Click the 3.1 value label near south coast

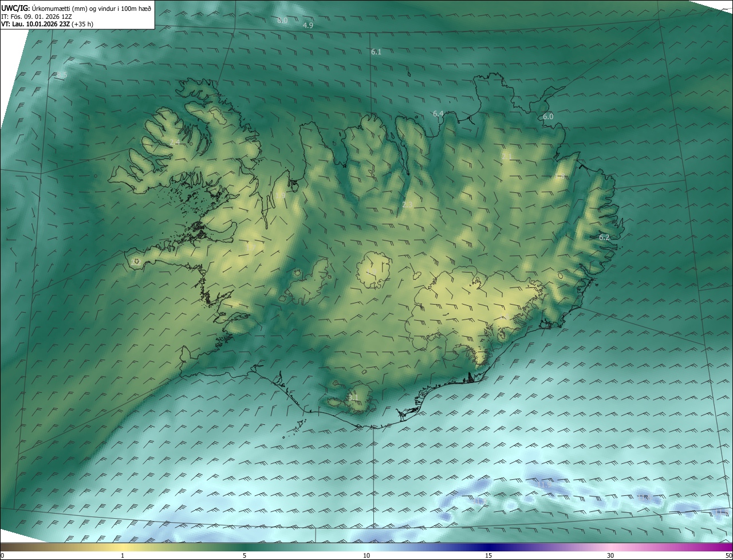click(x=353, y=397)
